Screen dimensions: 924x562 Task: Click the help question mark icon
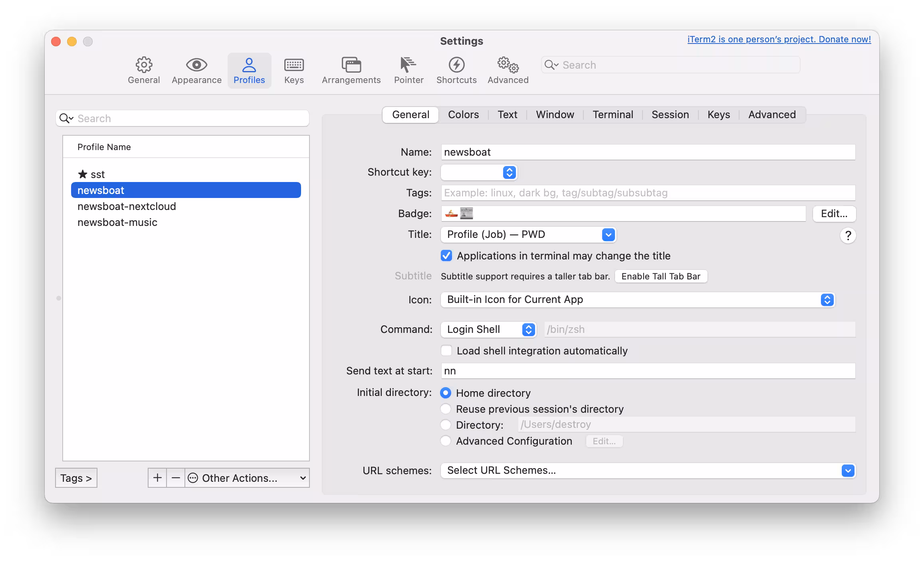pyautogui.click(x=848, y=235)
